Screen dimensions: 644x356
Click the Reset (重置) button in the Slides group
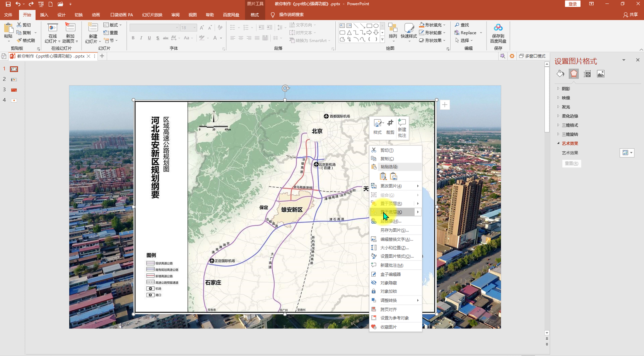coord(111,33)
